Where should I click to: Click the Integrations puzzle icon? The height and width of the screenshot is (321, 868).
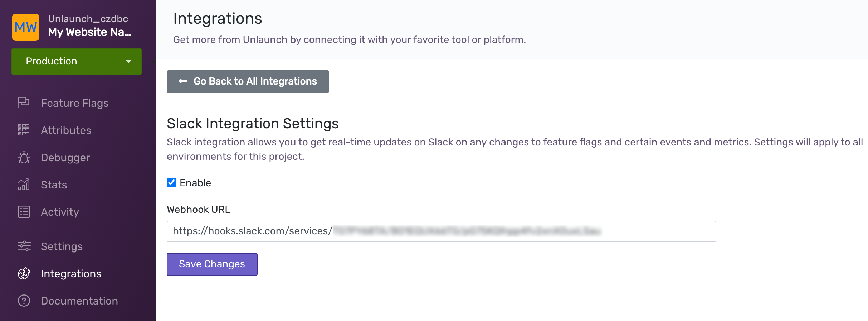24,273
